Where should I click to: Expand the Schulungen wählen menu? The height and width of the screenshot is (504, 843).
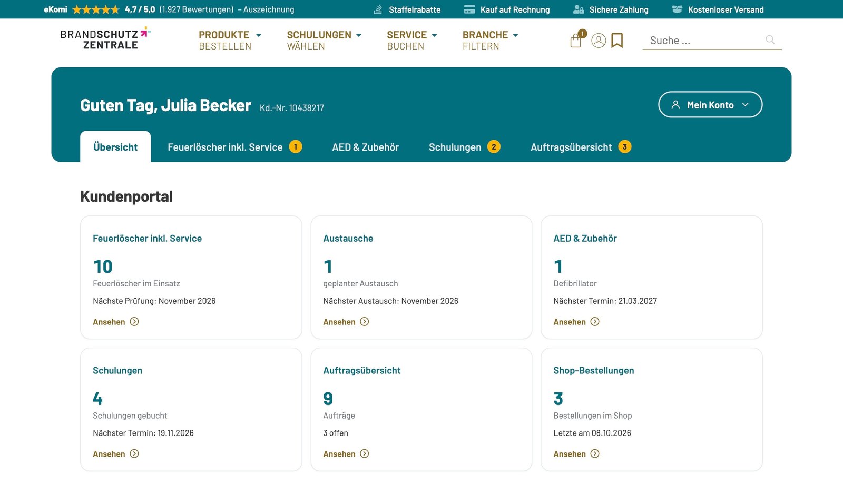tap(324, 41)
